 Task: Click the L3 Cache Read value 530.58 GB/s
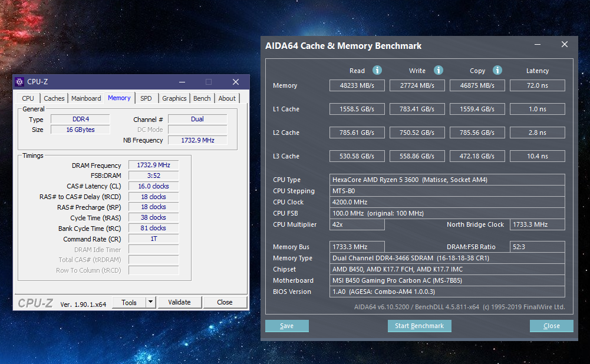[357, 156]
